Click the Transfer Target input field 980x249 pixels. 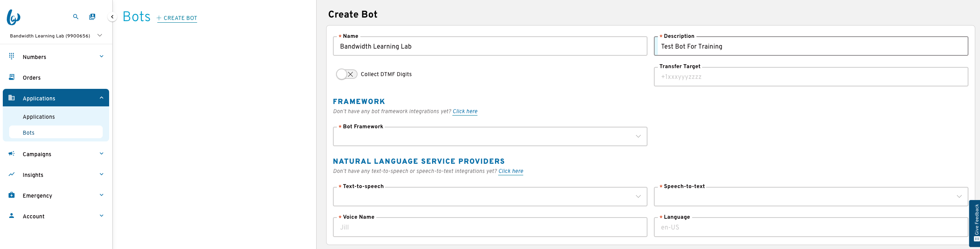tap(811, 77)
